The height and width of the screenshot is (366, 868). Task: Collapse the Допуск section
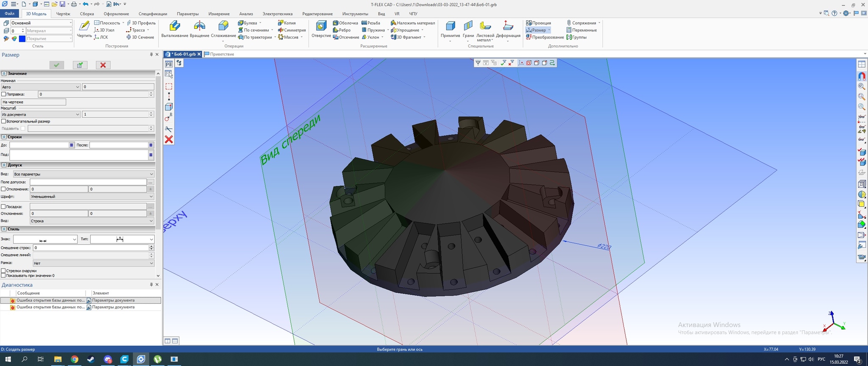pyautogui.click(x=4, y=165)
